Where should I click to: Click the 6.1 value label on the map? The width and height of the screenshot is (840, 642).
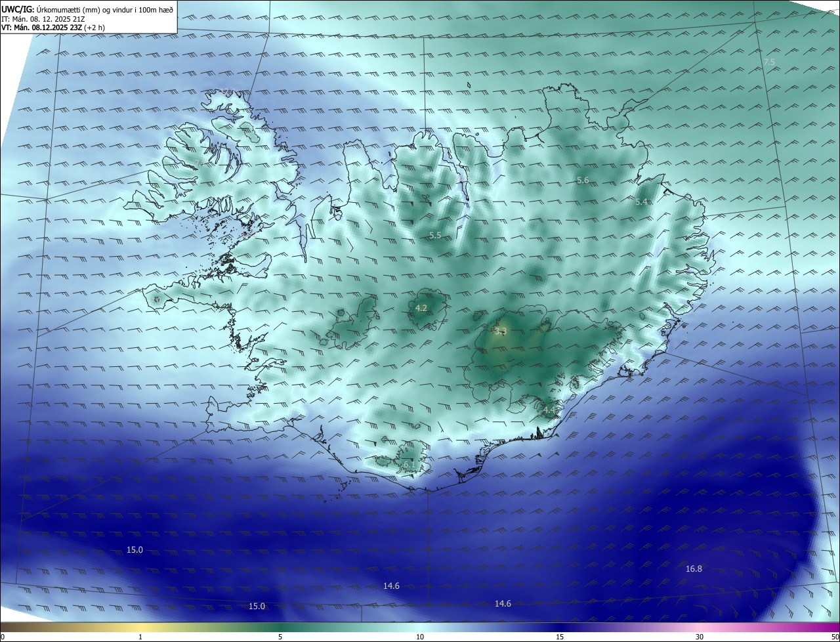[409, 464]
